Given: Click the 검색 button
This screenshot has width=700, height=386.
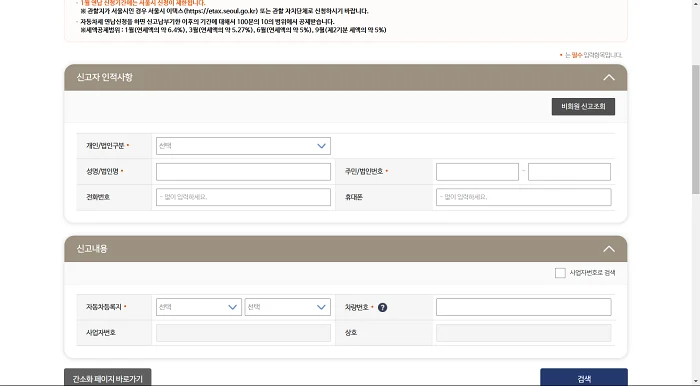Looking at the screenshot, I should tap(584, 378).
